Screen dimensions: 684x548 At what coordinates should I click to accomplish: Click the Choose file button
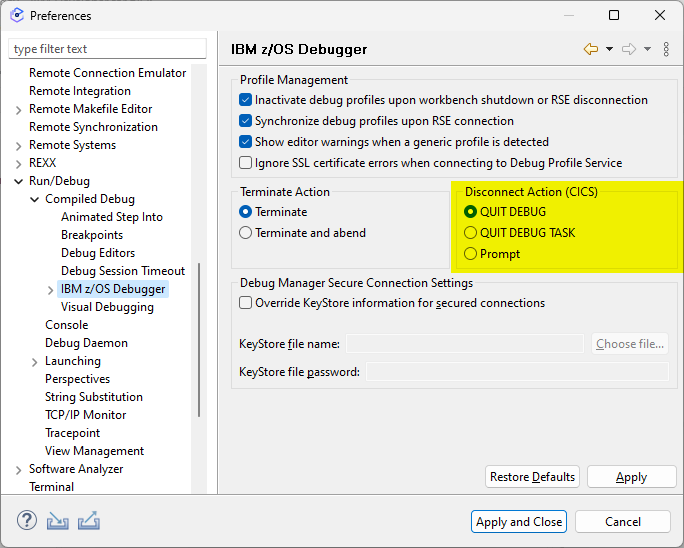(630, 344)
